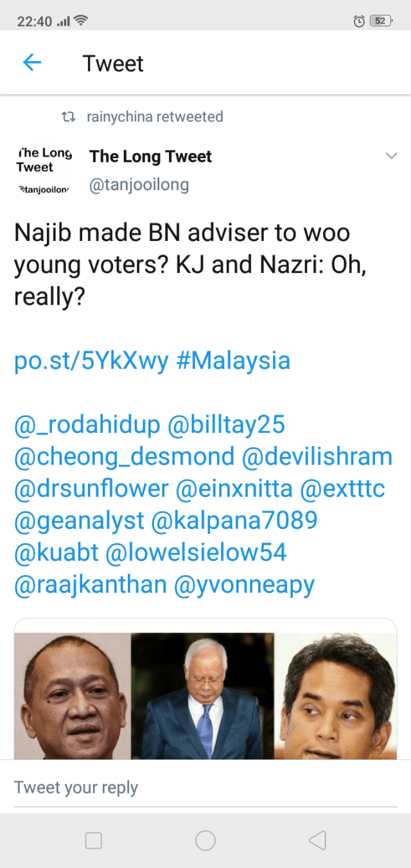The width and height of the screenshot is (411, 868).
Task: Open the po.st/5YkXwy link
Action: [91, 360]
